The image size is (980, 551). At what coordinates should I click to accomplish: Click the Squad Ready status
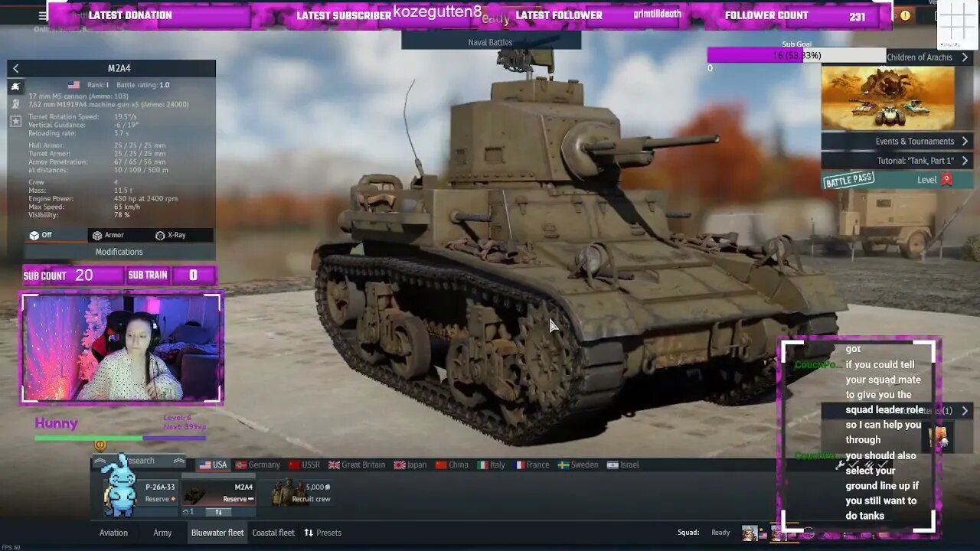(x=720, y=533)
